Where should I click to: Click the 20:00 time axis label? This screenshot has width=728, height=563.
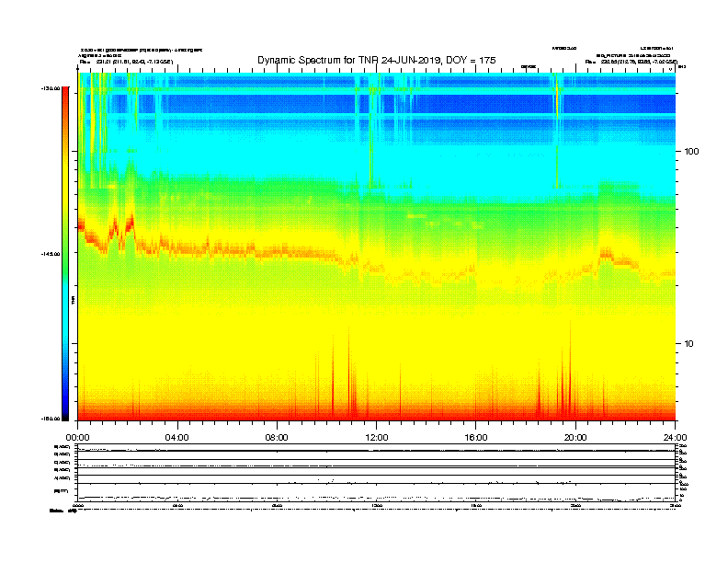coord(575,438)
